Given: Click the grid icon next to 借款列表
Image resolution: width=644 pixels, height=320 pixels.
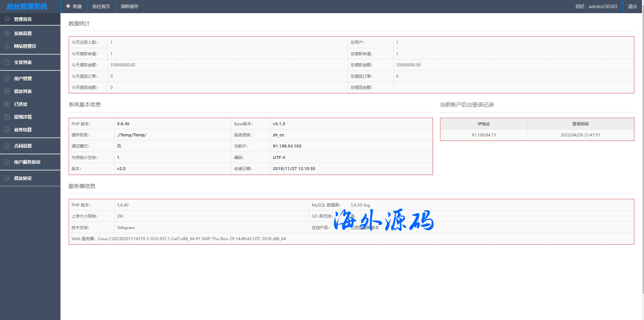Looking at the screenshot, I should click(x=7, y=91).
